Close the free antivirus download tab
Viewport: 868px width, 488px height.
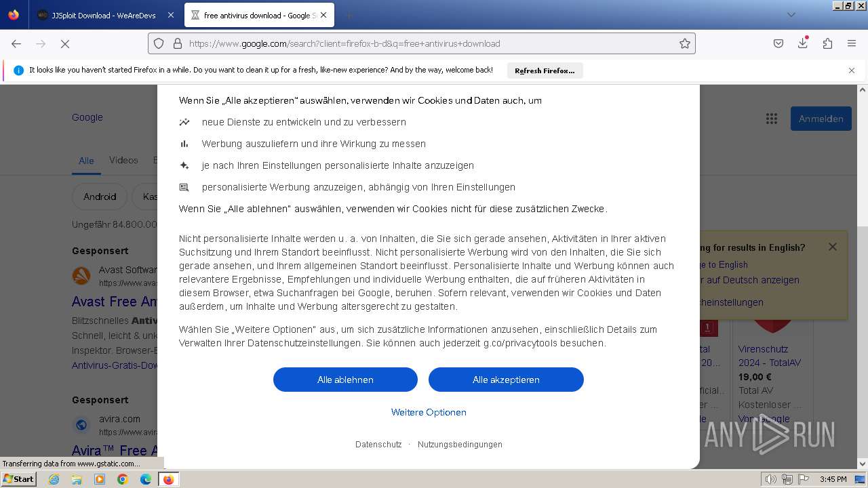pos(323,15)
